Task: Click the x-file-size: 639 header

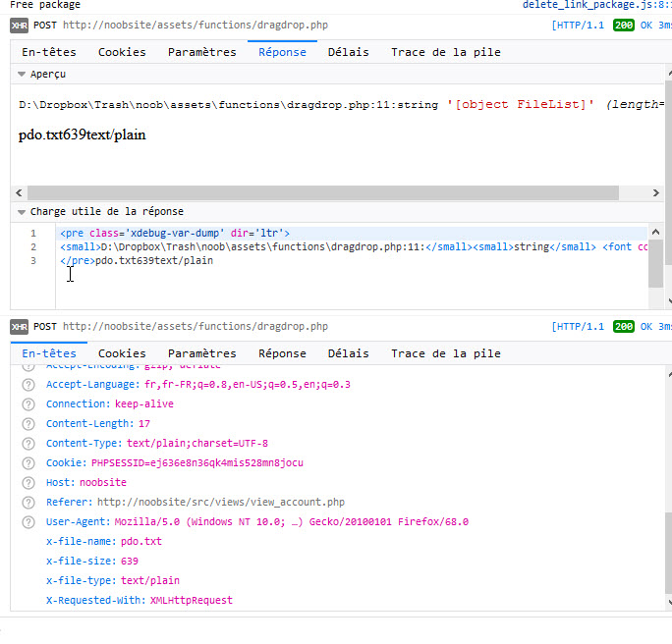Action: (92, 562)
